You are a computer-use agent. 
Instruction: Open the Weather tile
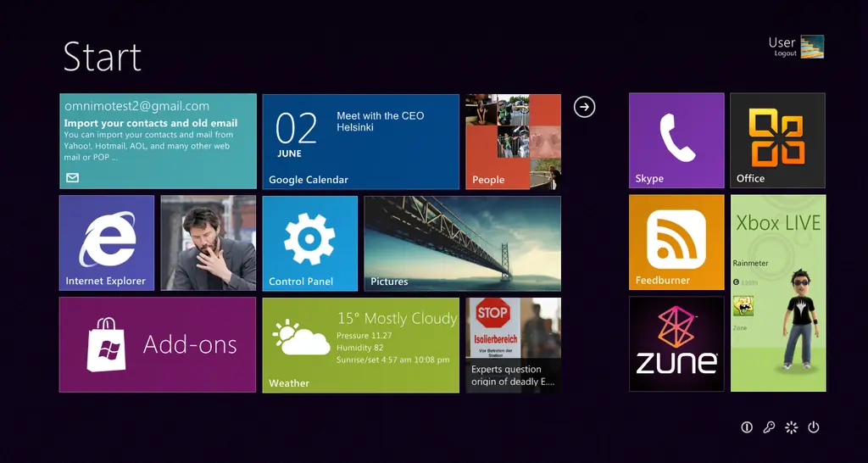tap(361, 345)
